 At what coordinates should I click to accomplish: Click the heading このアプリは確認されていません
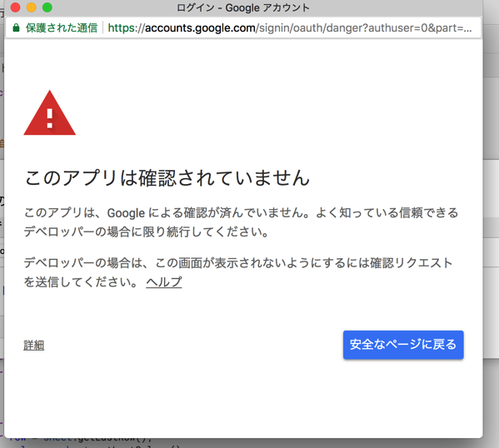pyautogui.click(x=167, y=177)
